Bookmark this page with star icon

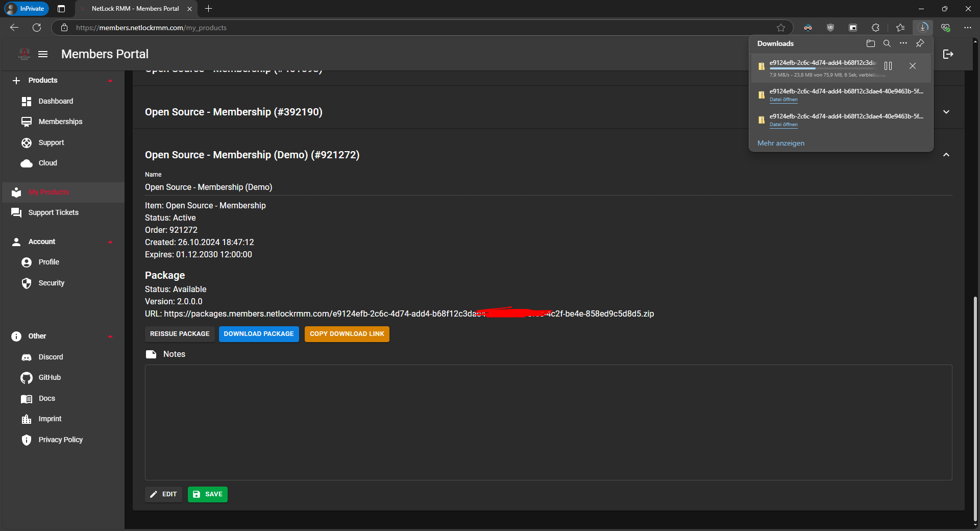point(781,28)
